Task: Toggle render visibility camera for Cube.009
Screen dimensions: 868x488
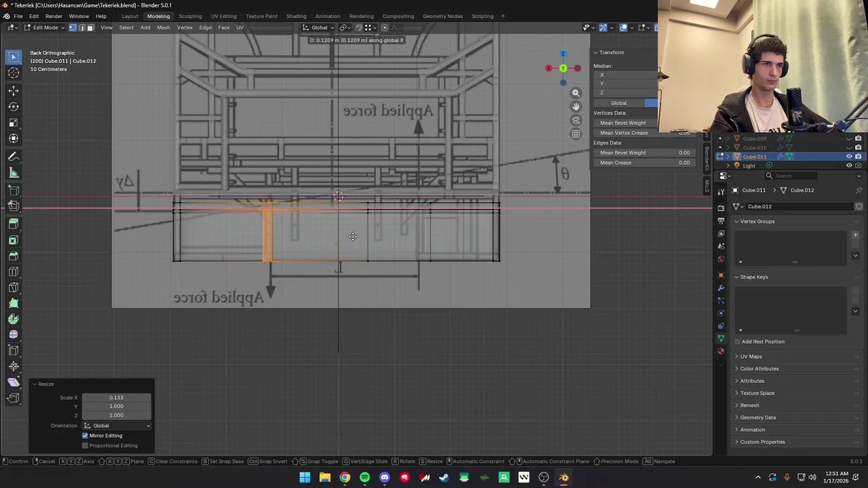Action: tap(858, 139)
